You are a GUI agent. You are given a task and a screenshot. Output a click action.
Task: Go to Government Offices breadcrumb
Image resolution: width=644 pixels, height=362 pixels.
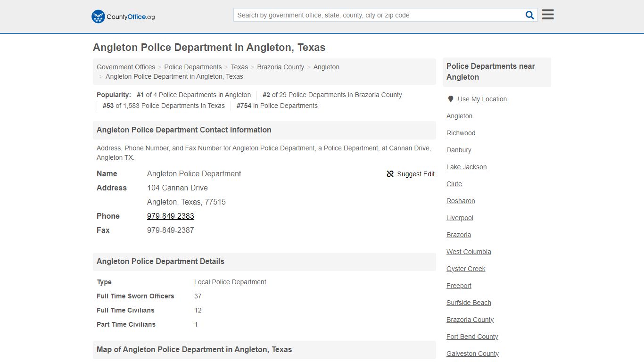click(x=126, y=67)
